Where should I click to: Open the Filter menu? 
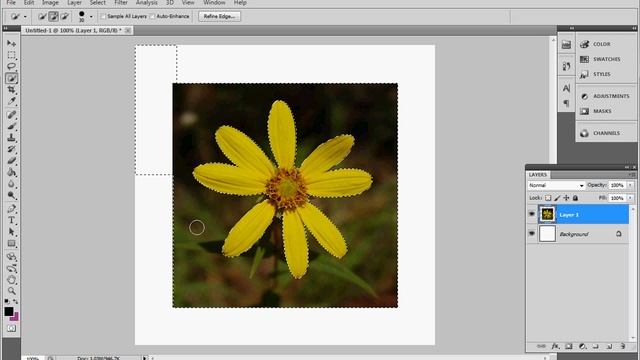(121, 3)
